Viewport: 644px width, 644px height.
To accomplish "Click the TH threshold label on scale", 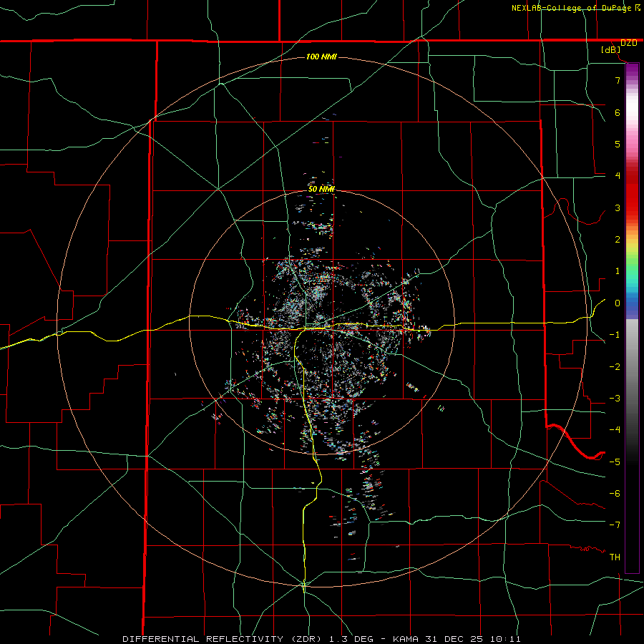I will (x=615, y=557).
